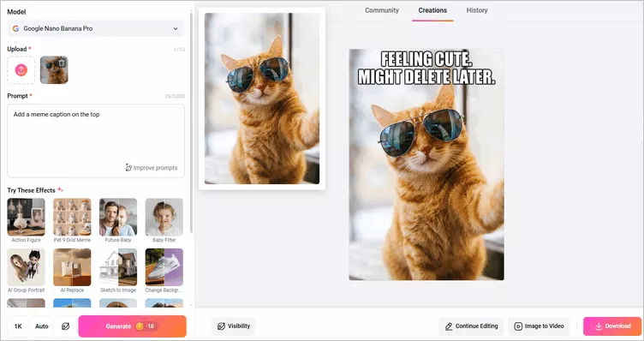Delete the uploaded cat thumbnail via trash icon
Image resolution: width=644 pixels, height=341 pixels.
(x=62, y=63)
